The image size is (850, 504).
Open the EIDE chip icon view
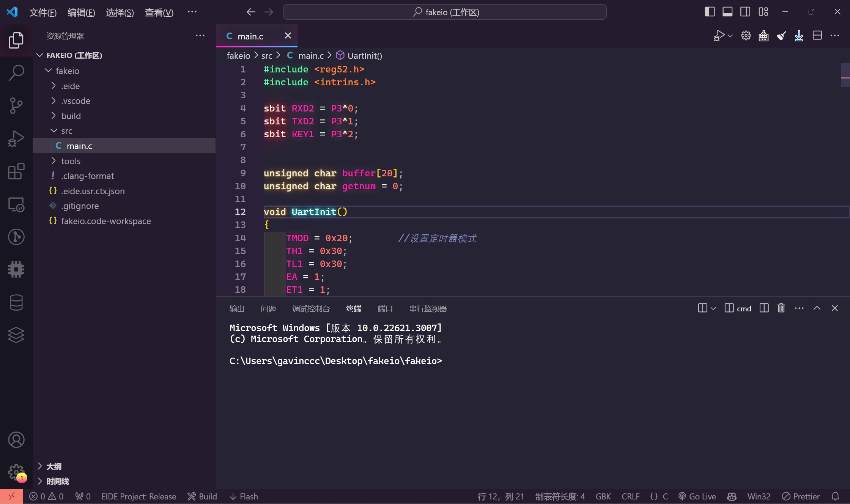[x=16, y=270]
